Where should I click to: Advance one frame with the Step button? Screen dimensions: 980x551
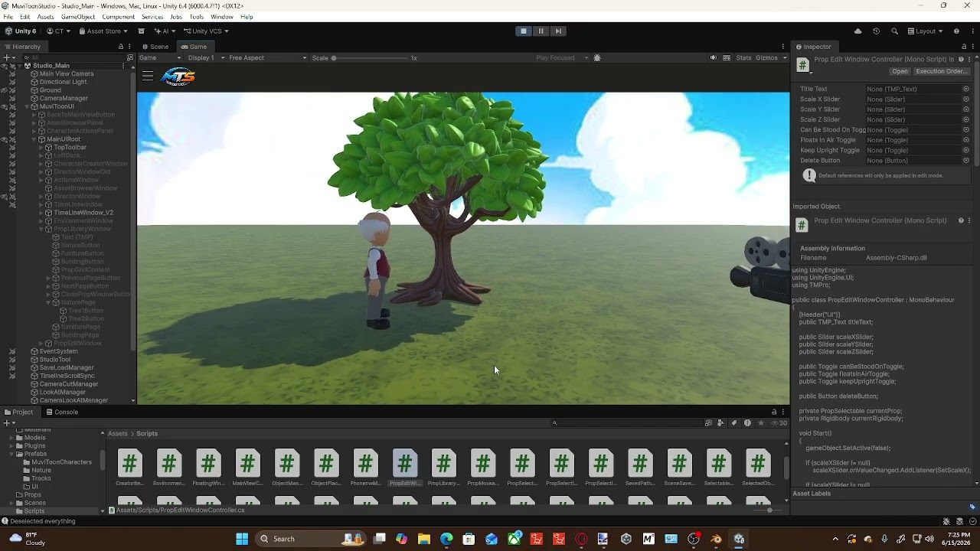point(559,31)
